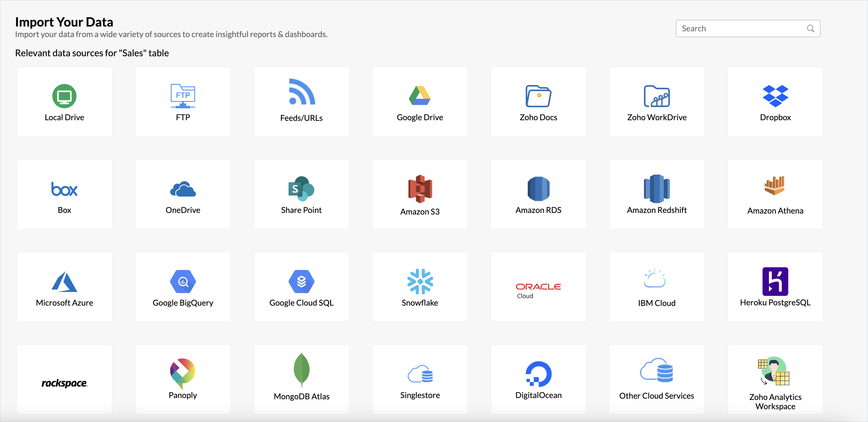The width and height of the screenshot is (868, 422).
Task: Choose Oracle Cloud as source
Action: [x=538, y=286]
